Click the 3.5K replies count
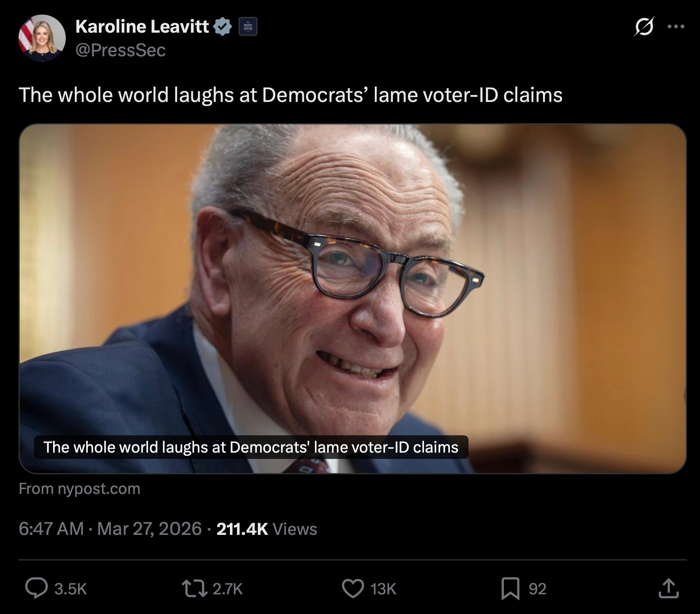The height and width of the screenshot is (614, 700). click(x=70, y=589)
